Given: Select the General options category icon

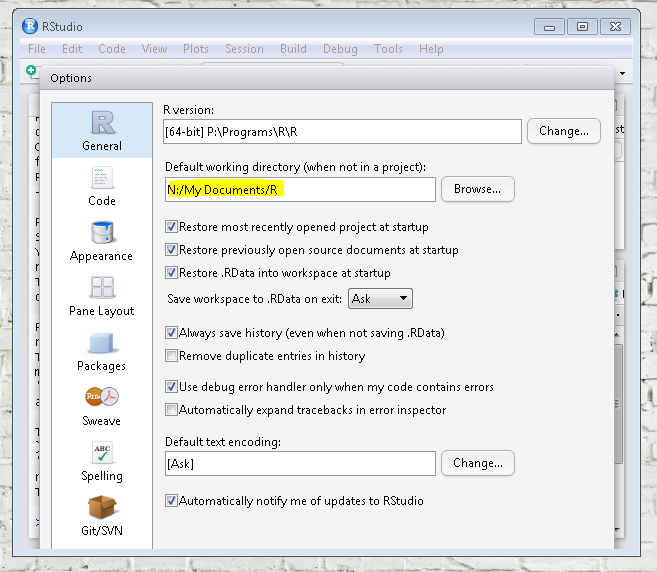Looking at the screenshot, I should pyautogui.click(x=103, y=123).
